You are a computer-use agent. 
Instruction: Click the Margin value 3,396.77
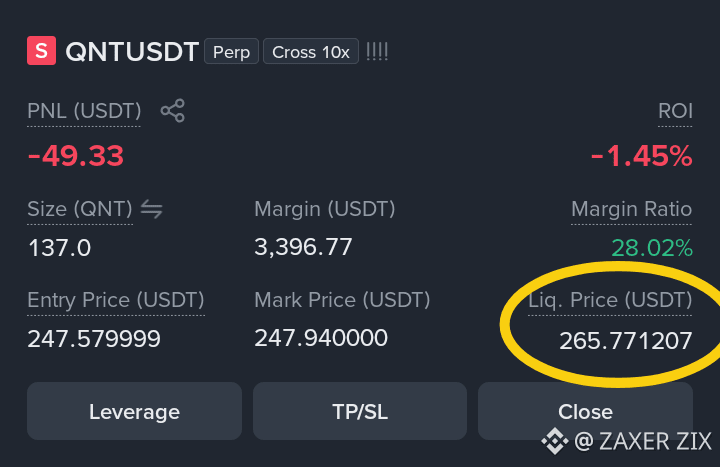click(303, 247)
